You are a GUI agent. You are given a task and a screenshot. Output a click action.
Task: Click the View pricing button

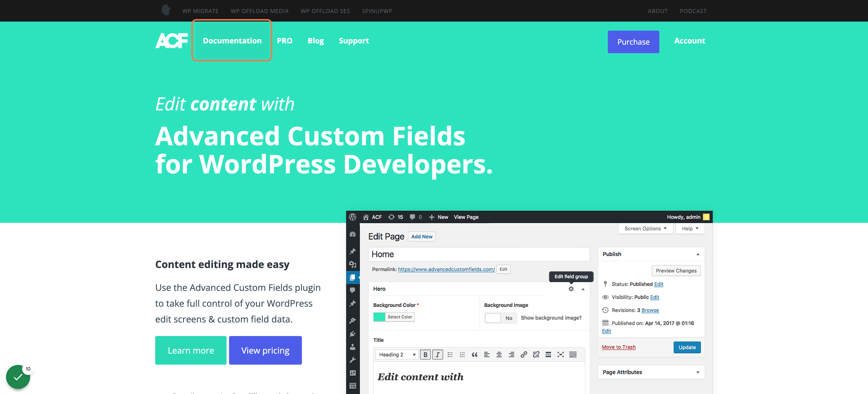click(x=265, y=350)
